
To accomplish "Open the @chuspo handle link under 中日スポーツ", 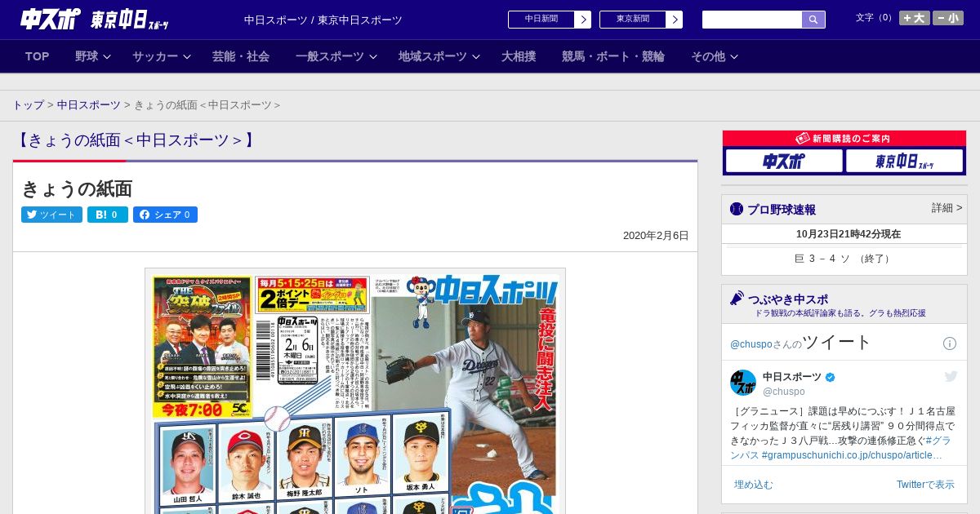I will 784,392.
